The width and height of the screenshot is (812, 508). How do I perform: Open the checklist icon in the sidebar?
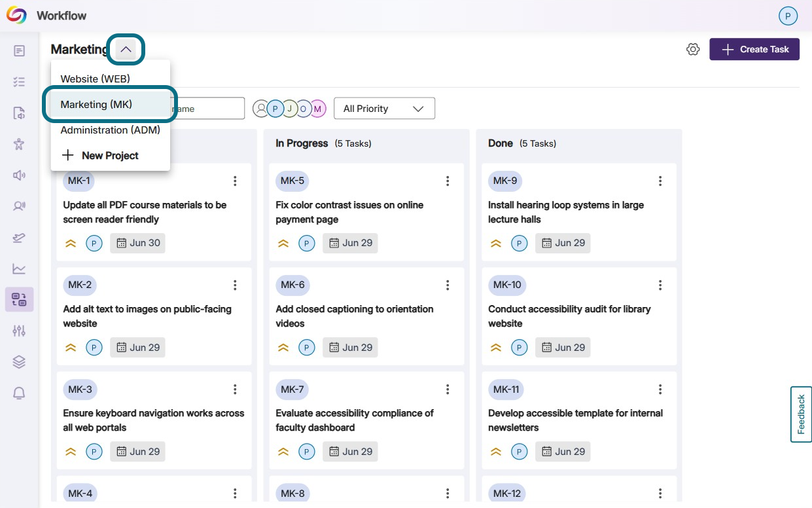pyautogui.click(x=19, y=82)
